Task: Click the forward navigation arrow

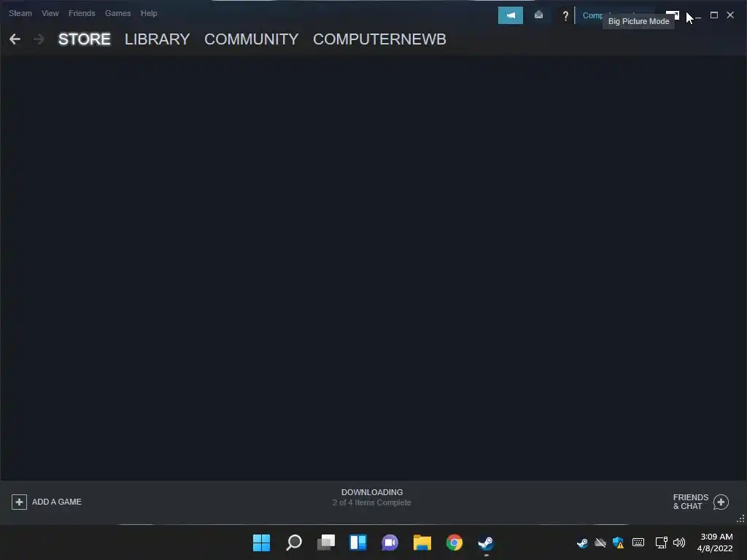Action: pos(39,39)
